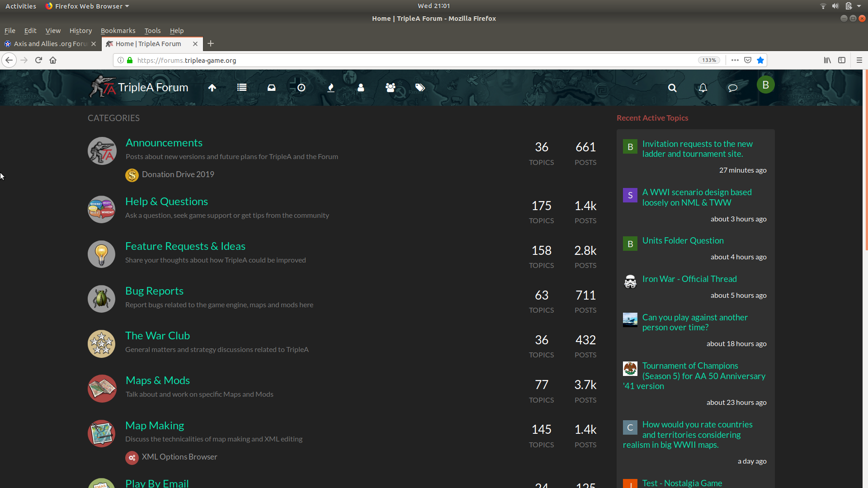The width and height of the screenshot is (868, 488).
Task: Open the unread inbox icon in navbar
Action: pyautogui.click(x=271, y=88)
